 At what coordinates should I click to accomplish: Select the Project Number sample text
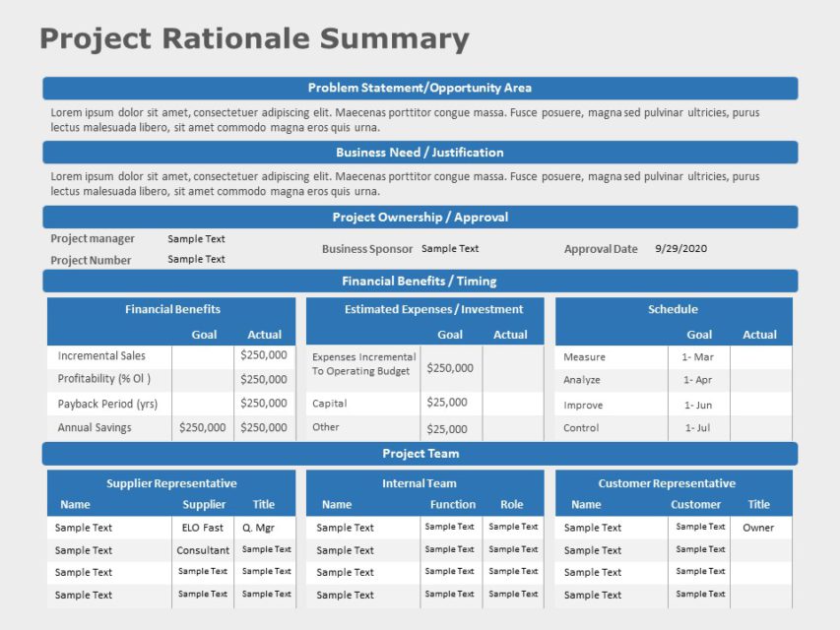point(194,258)
